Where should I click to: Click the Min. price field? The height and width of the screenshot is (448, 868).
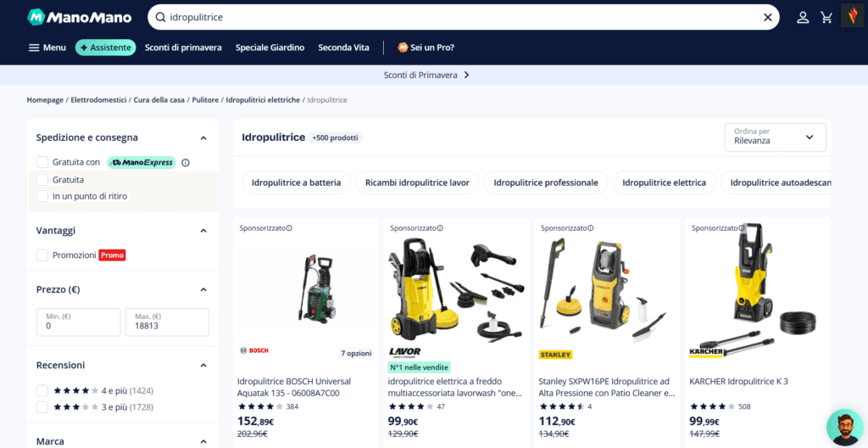click(x=78, y=322)
